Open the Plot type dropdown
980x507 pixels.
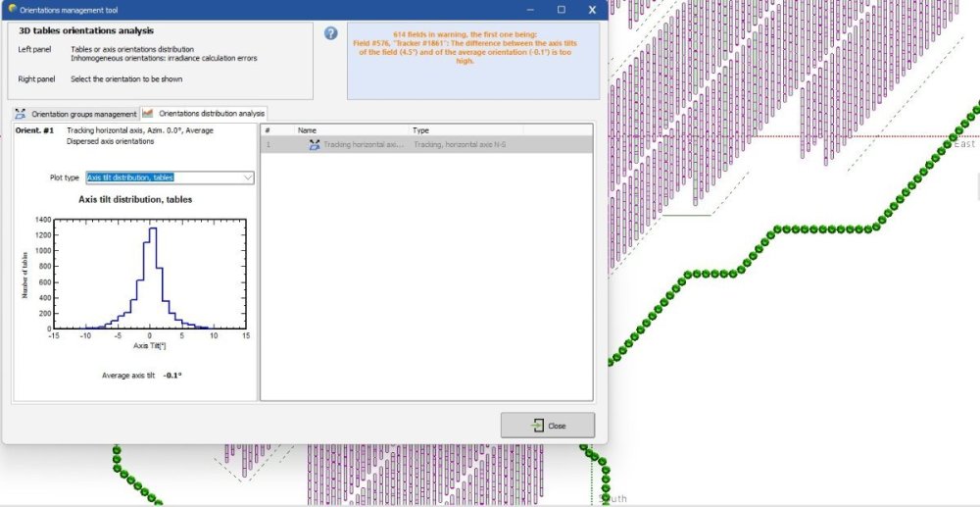pos(170,177)
